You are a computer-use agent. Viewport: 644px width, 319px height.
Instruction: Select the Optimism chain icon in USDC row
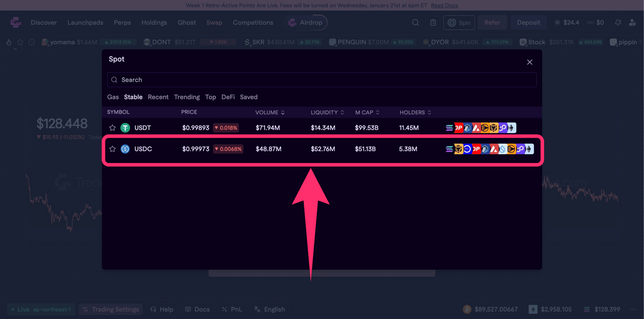(x=476, y=149)
